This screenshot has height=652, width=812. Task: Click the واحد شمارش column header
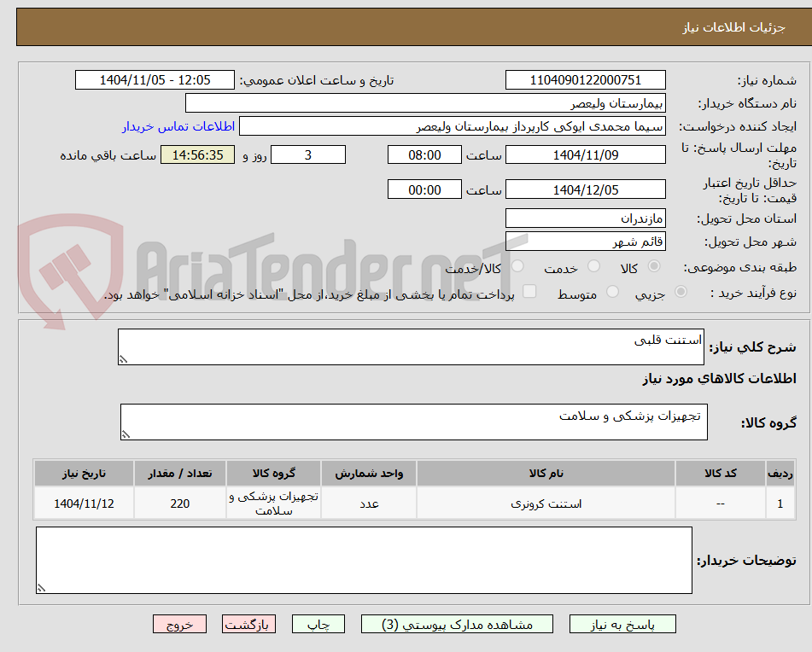(x=369, y=473)
